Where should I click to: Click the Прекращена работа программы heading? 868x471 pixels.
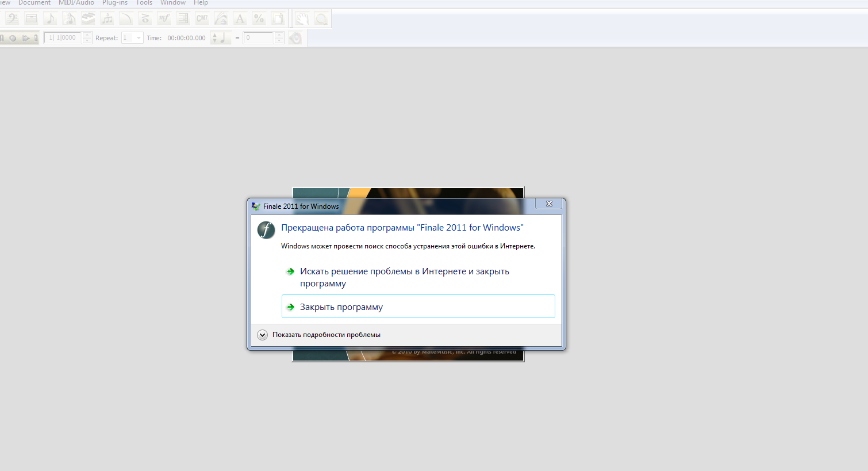402,228
